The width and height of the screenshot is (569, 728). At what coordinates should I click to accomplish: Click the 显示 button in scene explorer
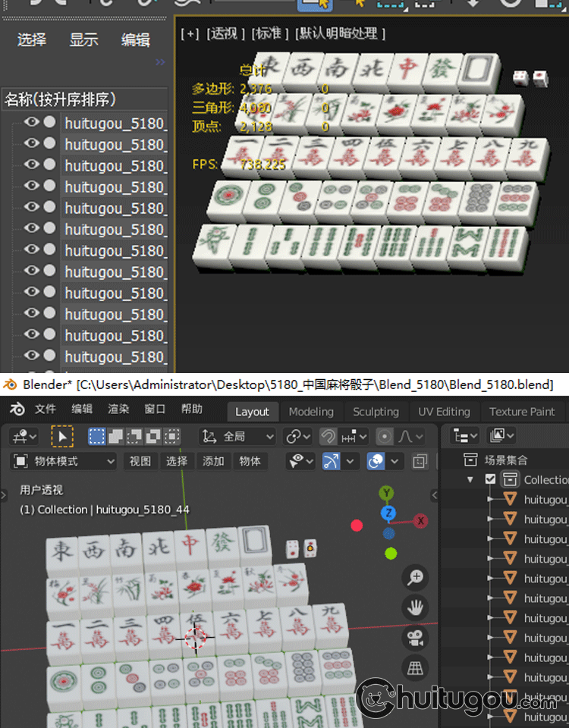point(83,40)
